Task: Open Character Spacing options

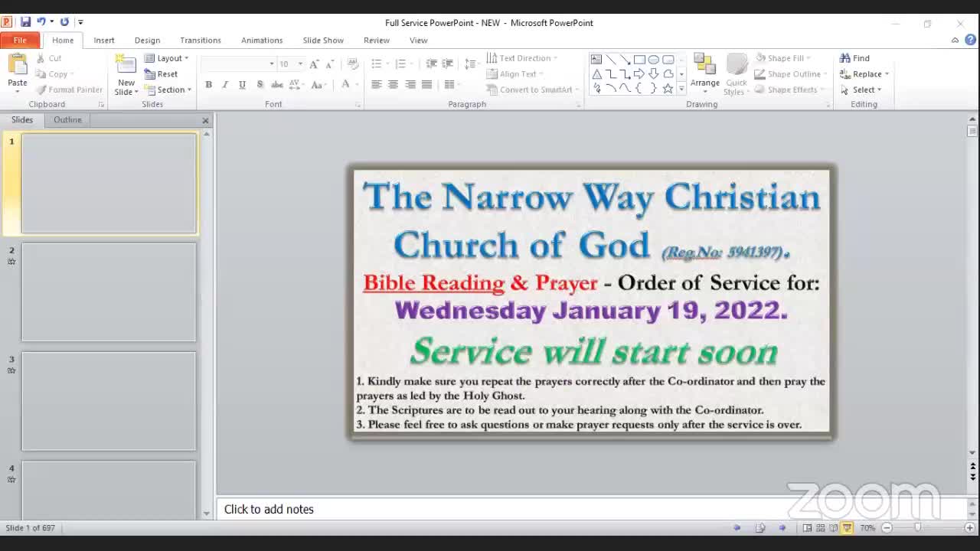Action: point(296,85)
